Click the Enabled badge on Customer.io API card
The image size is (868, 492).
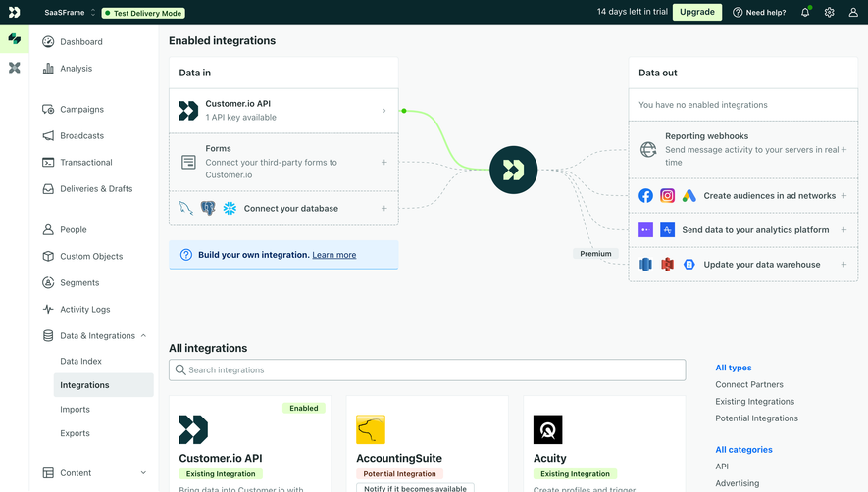click(304, 408)
